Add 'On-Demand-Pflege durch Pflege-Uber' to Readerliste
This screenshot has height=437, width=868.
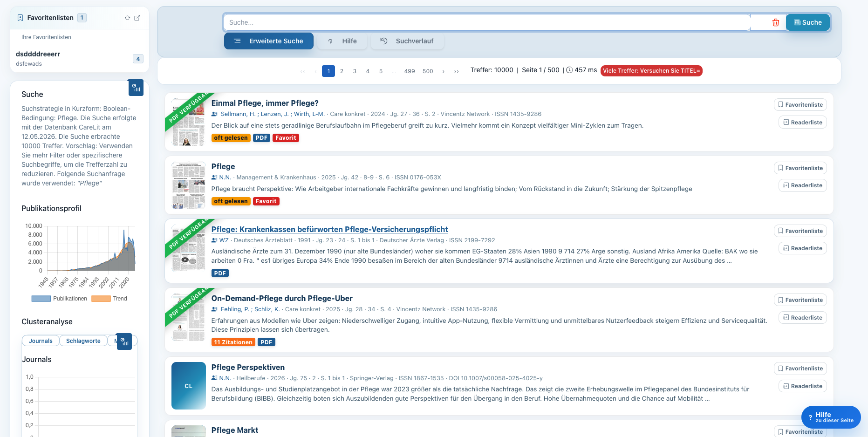click(x=803, y=318)
